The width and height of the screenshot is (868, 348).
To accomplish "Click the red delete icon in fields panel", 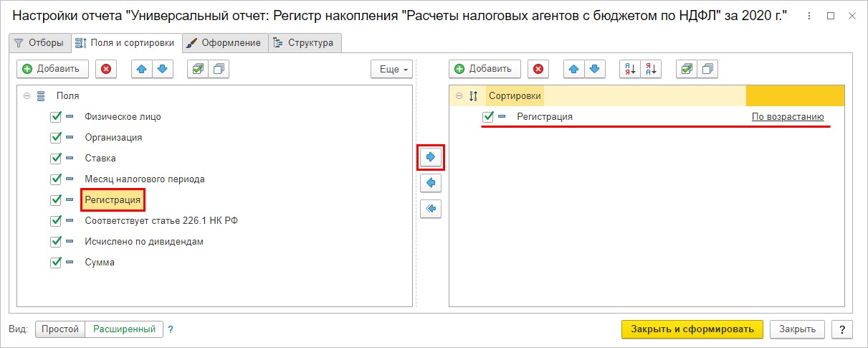I will click(x=107, y=69).
